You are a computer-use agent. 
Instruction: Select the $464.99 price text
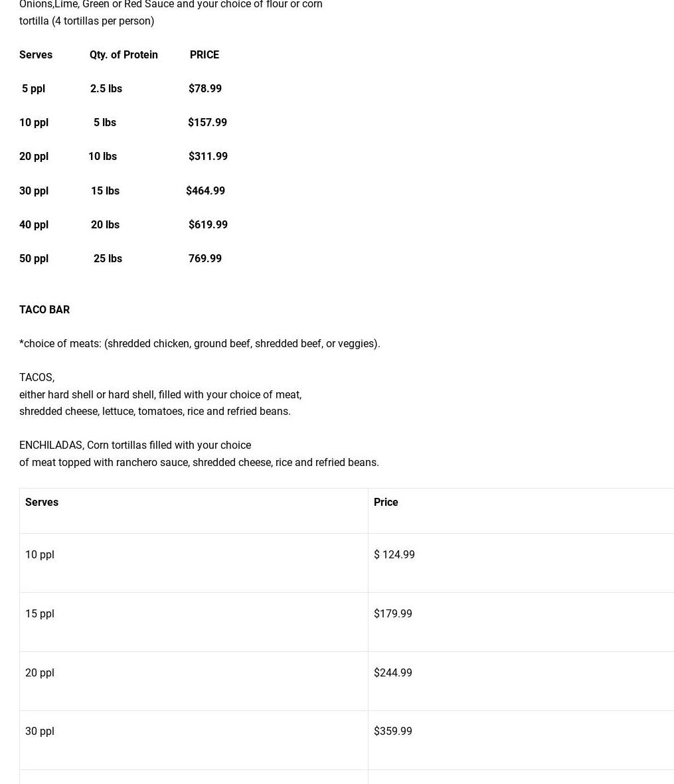[x=205, y=191]
